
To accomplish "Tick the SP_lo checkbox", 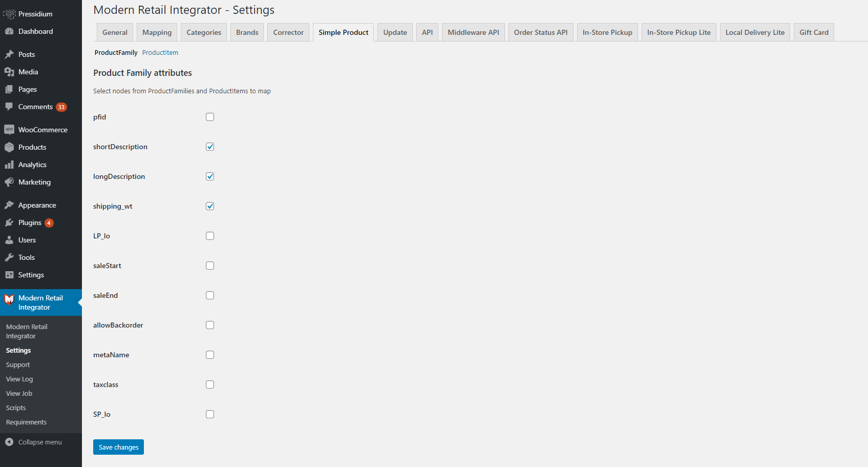I will click(x=210, y=414).
